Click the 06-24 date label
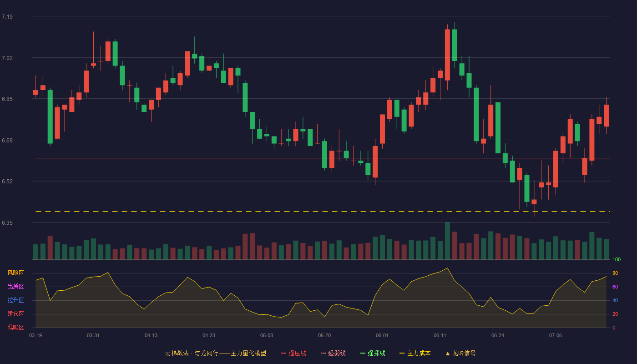The height and width of the screenshot is (364, 637). [498, 335]
